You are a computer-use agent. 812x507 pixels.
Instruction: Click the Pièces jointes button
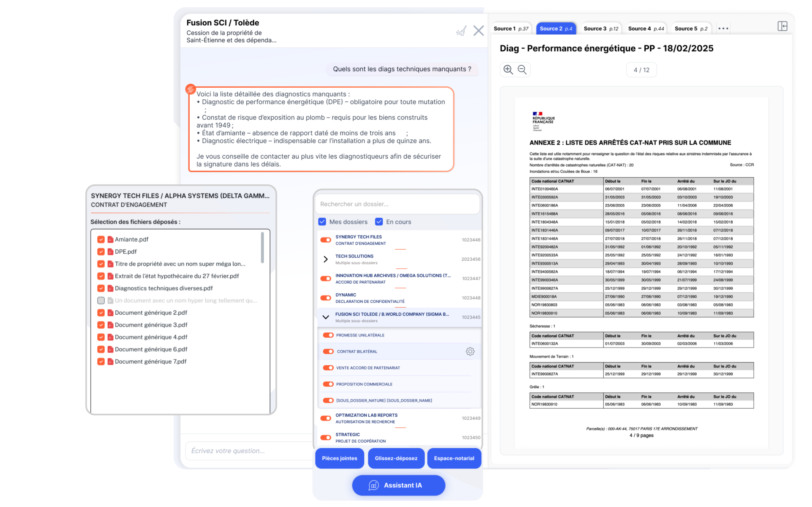click(339, 458)
